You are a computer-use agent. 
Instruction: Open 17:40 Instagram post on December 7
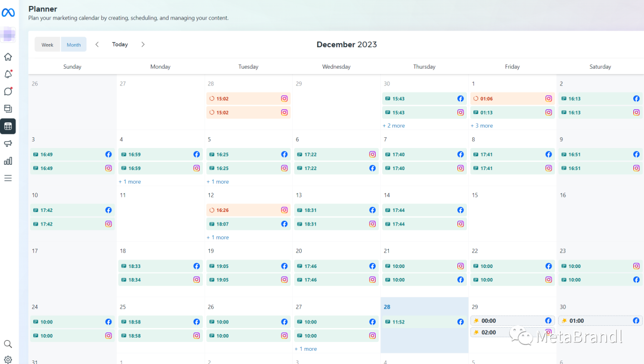425,168
